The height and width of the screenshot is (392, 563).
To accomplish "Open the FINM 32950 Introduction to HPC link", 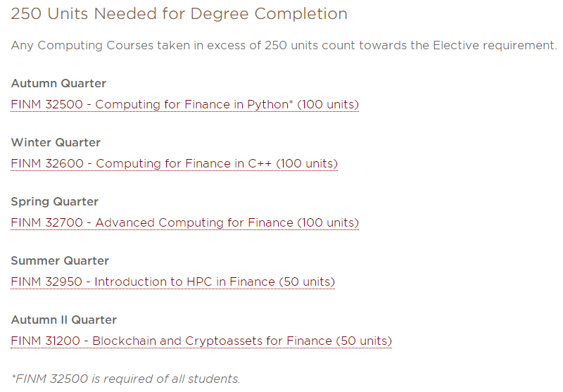I will click(x=172, y=282).
